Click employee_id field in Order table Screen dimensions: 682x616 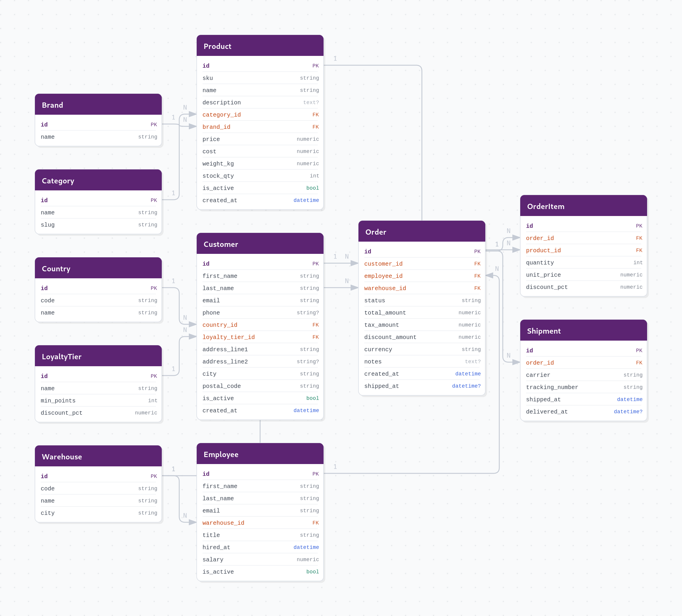click(422, 276)
